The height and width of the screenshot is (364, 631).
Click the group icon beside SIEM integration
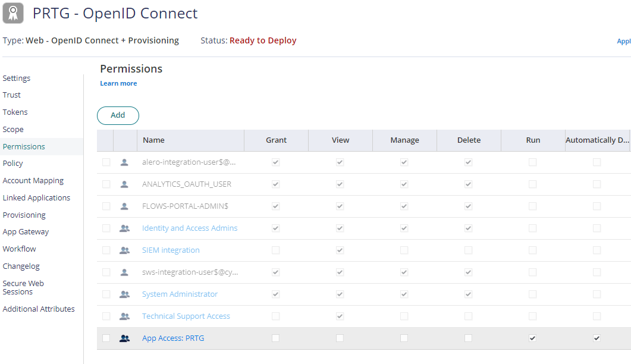124,250
